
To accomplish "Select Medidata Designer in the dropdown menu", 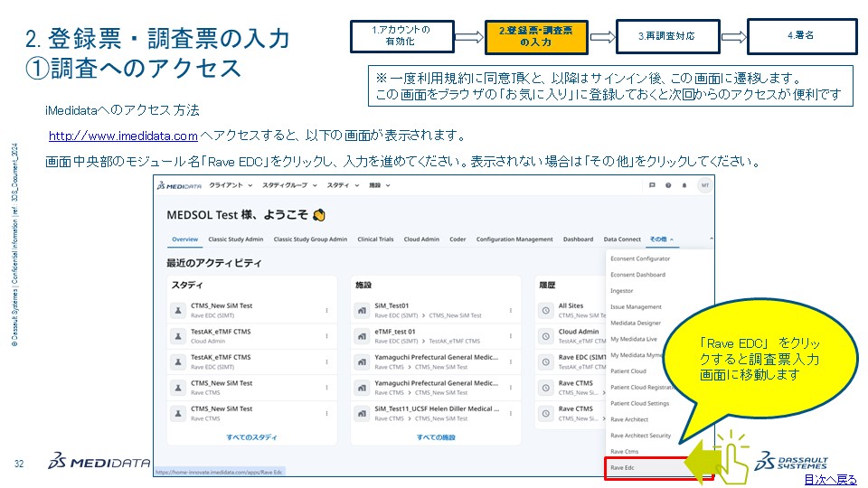I will point(636,323).
